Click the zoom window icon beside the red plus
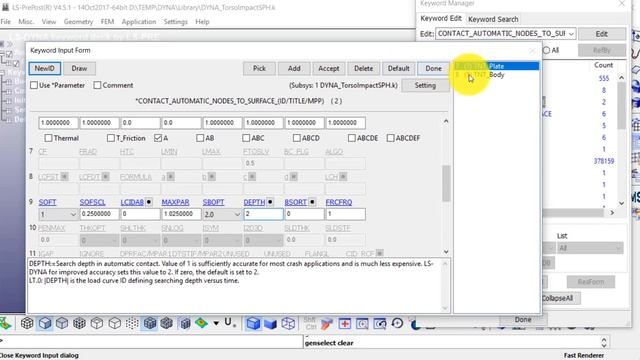 point(362,323)
